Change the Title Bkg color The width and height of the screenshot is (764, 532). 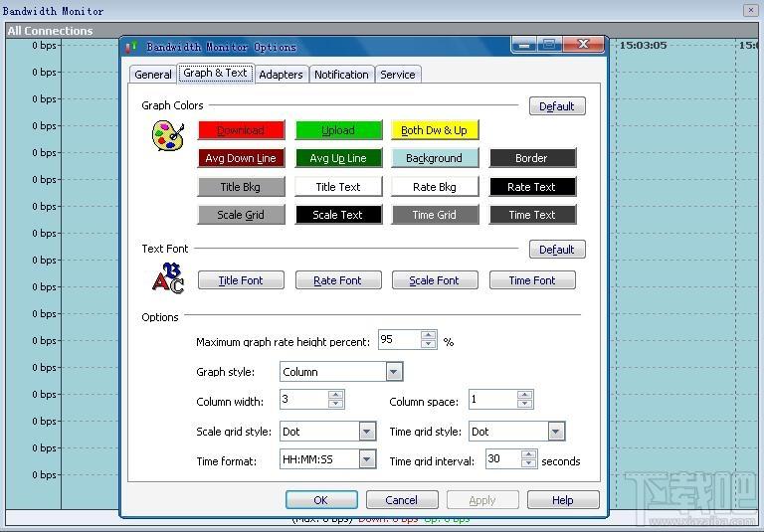[x=241, y=187]
